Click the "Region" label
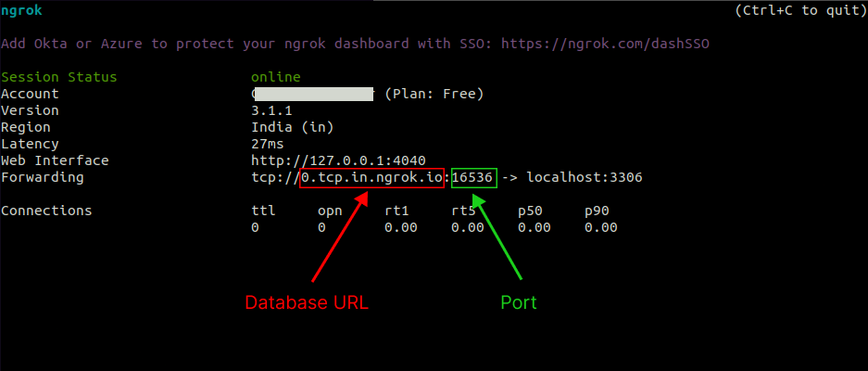868x371 pixels. [25, 127]
